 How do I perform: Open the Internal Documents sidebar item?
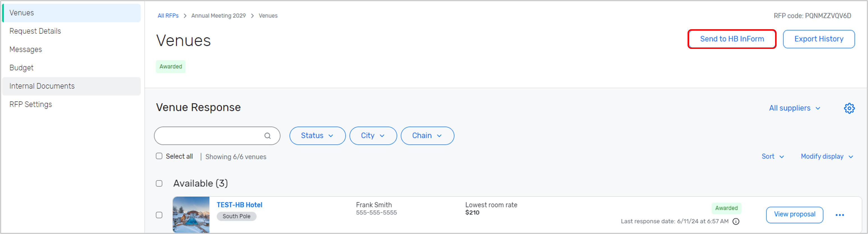(42, 86)
